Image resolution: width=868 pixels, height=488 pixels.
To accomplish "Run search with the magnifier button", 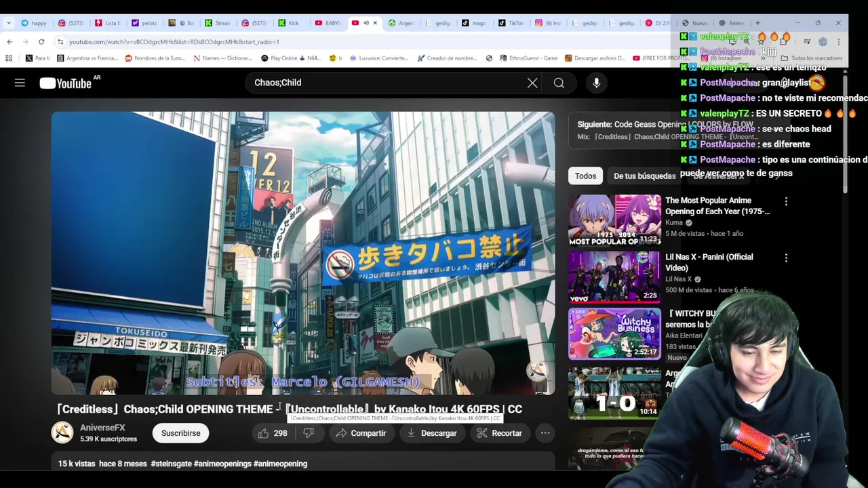I will [559, 83].
